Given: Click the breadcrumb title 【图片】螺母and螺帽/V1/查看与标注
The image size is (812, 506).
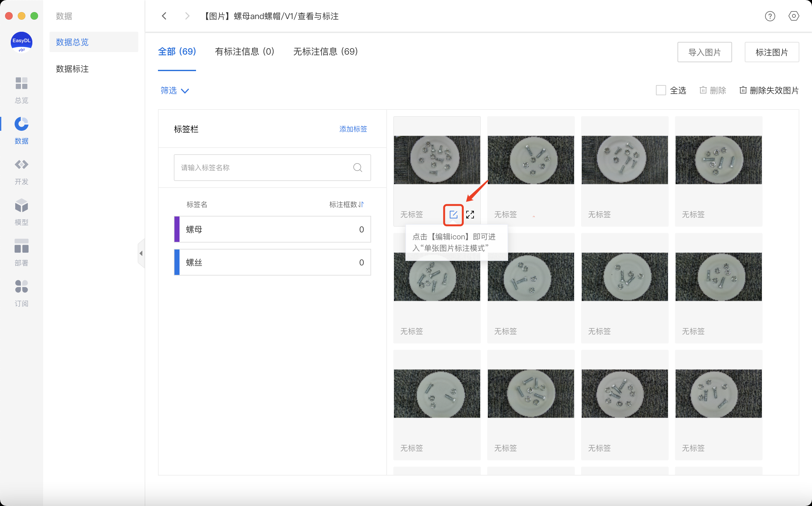Looking at the screenshot, I should pos(271,16).
